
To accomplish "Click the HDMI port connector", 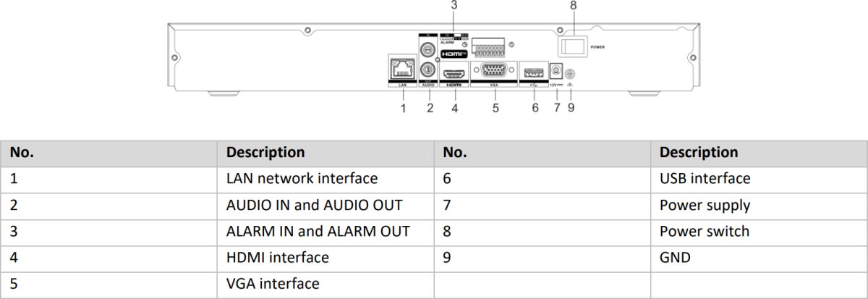I will tap(454, 73).
